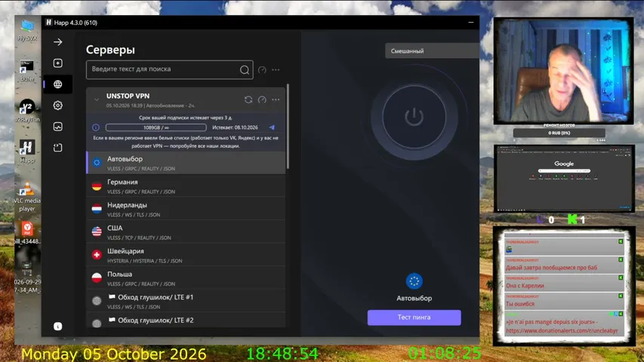Click the search magnifier icon
The width and height of the screenshot is (644, 362).
pyautogui.click(x=245, y=70)
